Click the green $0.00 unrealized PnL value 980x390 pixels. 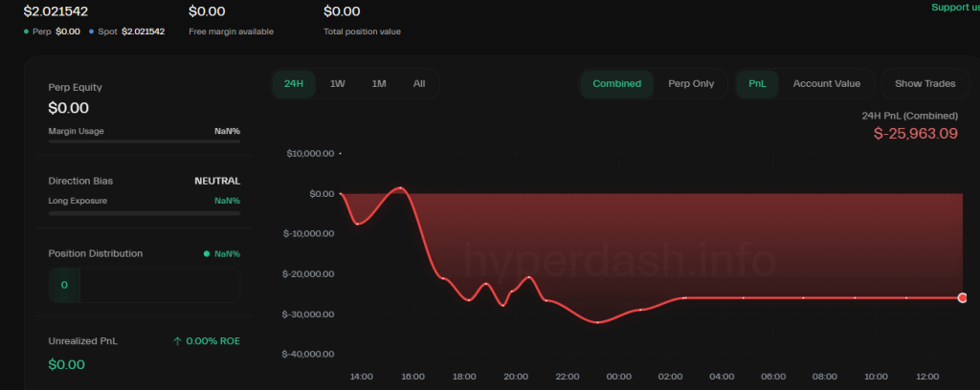coord(66,364)
